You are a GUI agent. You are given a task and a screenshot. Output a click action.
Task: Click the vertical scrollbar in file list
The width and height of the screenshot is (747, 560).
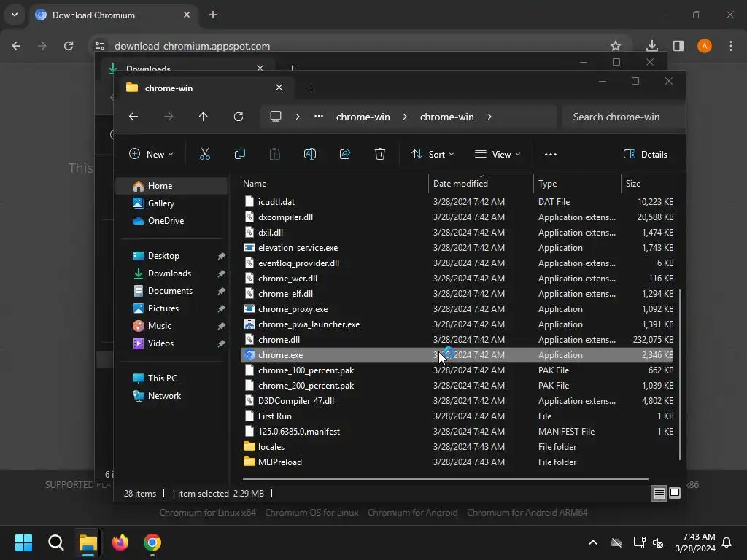680,374
